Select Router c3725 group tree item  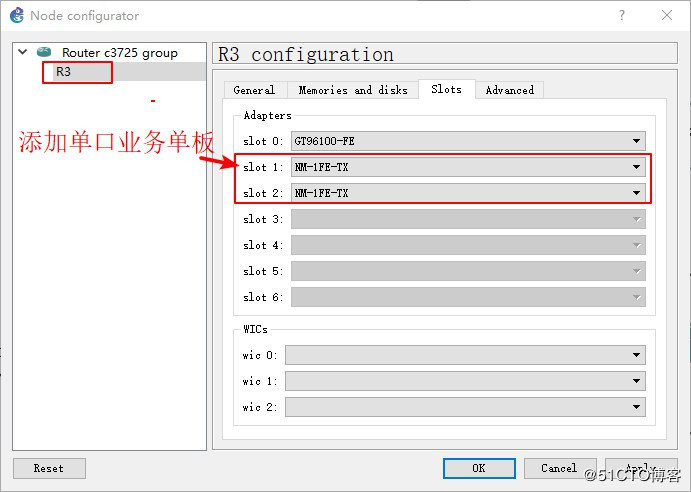click(x=119, y=53)
